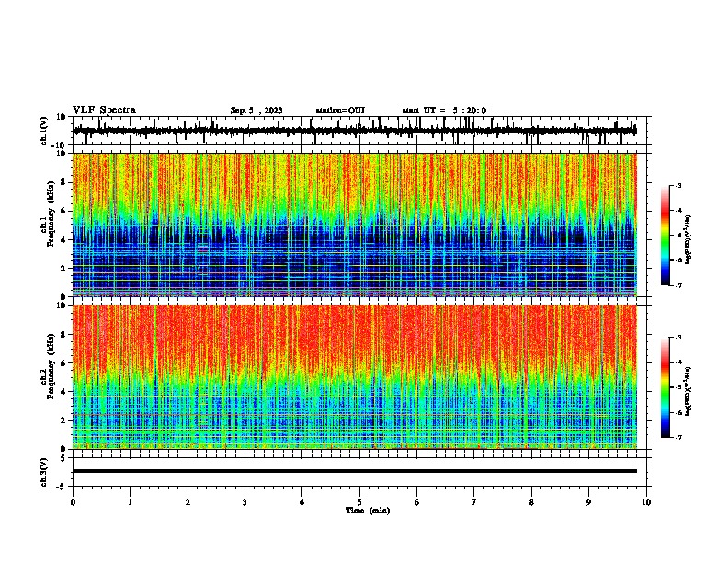Click the -7 value on ch.1 colorbar
The height and width of the screenshot is (563, 728).
677,285
